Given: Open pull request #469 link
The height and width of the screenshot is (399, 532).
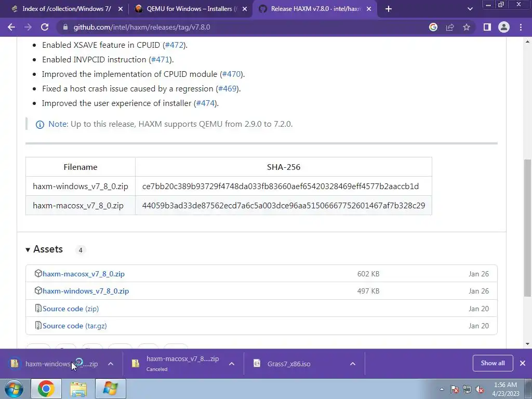Looking at the screenshot, I should click(227, 88).
